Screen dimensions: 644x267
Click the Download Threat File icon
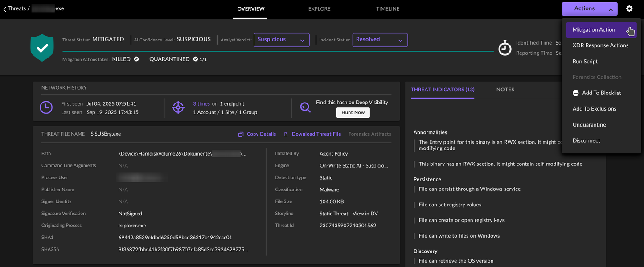[x=287, y=134]
